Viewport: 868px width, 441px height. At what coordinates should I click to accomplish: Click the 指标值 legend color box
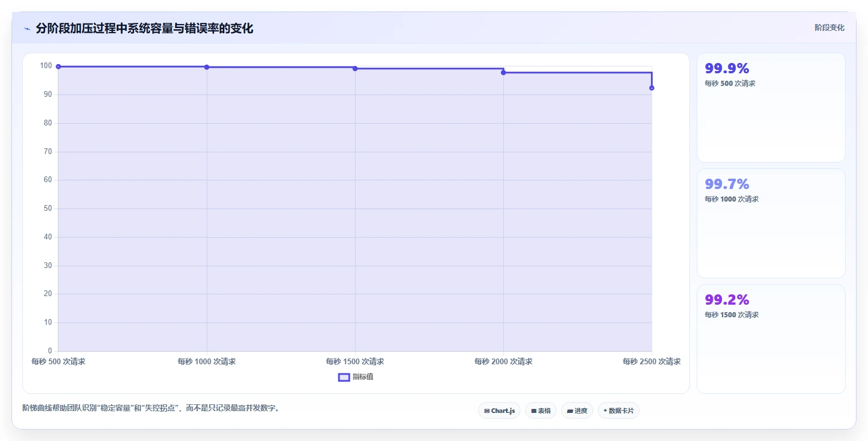click(x=344, y=377)
